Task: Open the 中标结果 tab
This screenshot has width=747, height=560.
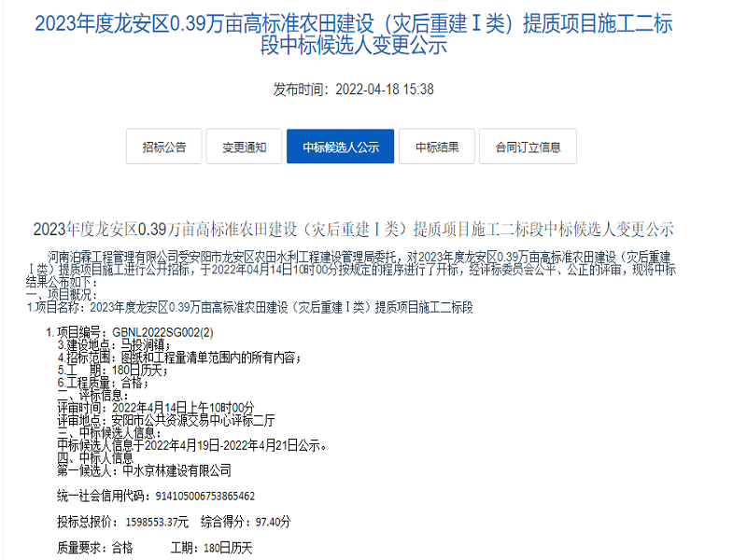Action: (x=437, y=147)
